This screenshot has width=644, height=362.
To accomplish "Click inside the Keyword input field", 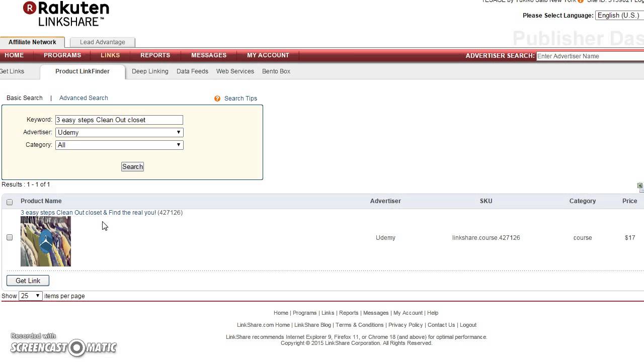I will pos(119,120).
